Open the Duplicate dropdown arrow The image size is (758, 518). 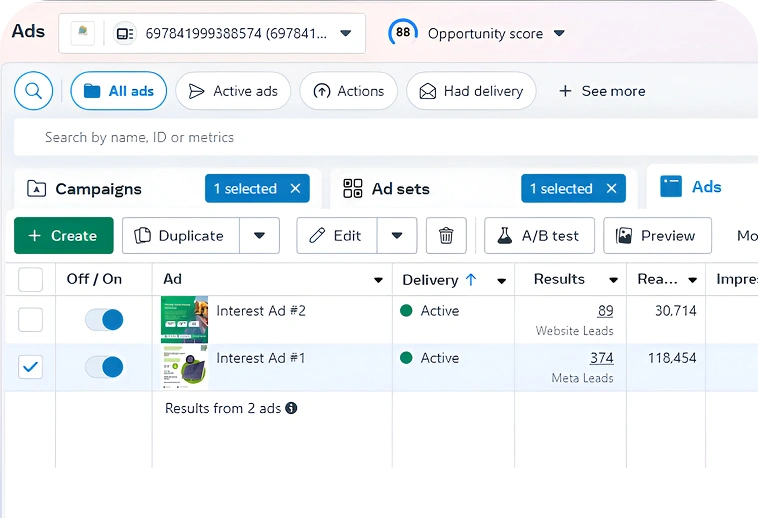(x=260, y=236)
